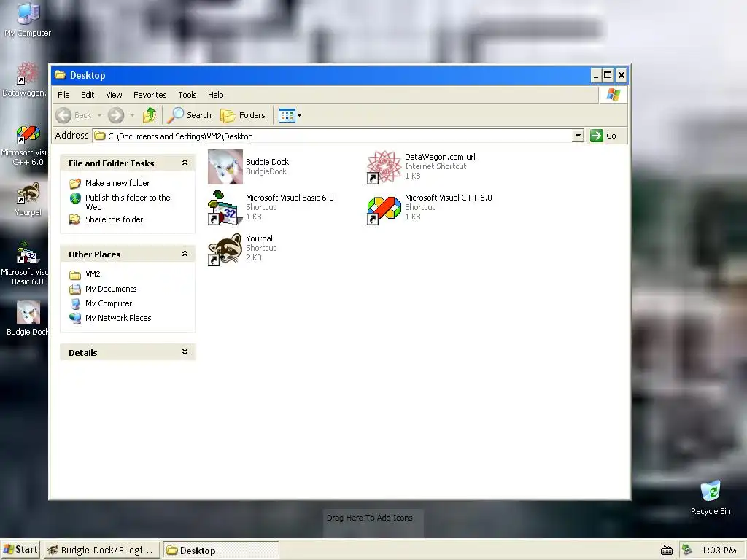This screenshot has width=747, height=560.
Task: Open the View menu
Action: [x=114, y=95]
